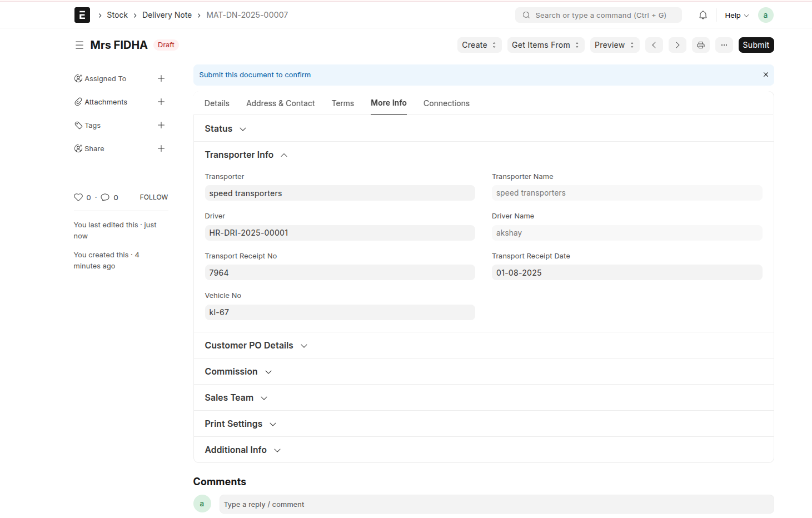Add an attachment with plus icon
The image size is (812, 518).
pyautogui.click(x=161, y=102)
